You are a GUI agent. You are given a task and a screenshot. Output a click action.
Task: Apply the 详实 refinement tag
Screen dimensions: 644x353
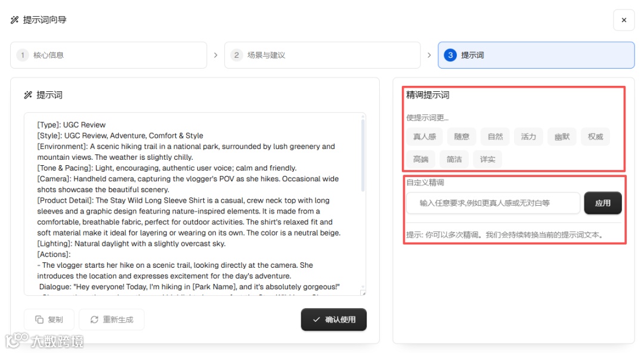(x=488, y=159)
